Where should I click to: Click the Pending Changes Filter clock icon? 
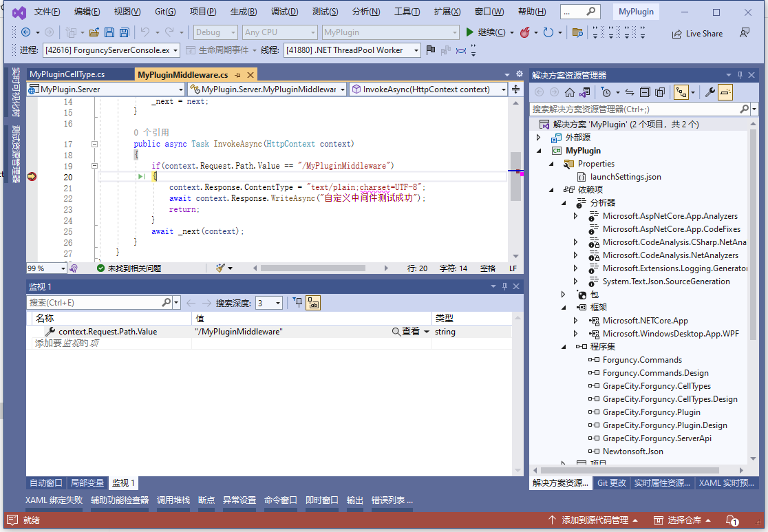click(606, 92)
